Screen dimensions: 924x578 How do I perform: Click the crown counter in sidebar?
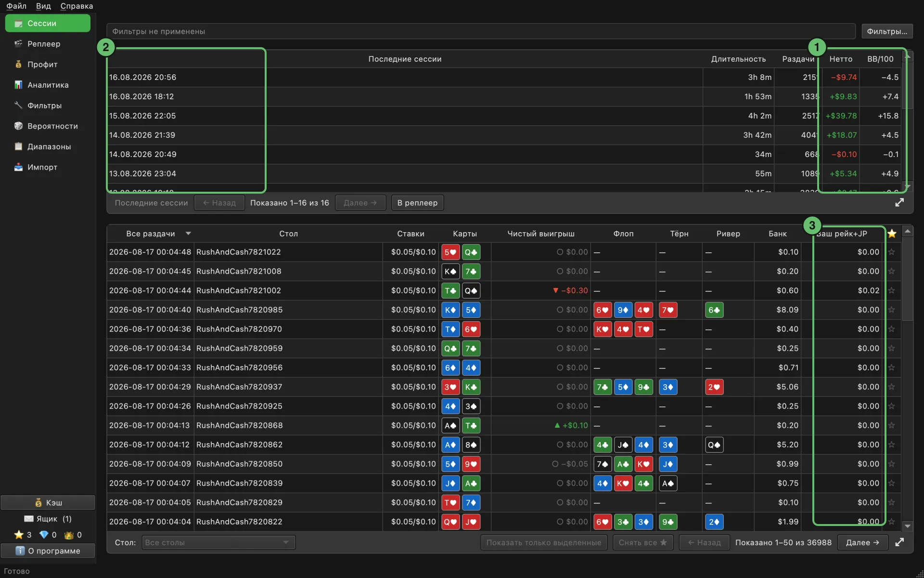coord(73,535)
